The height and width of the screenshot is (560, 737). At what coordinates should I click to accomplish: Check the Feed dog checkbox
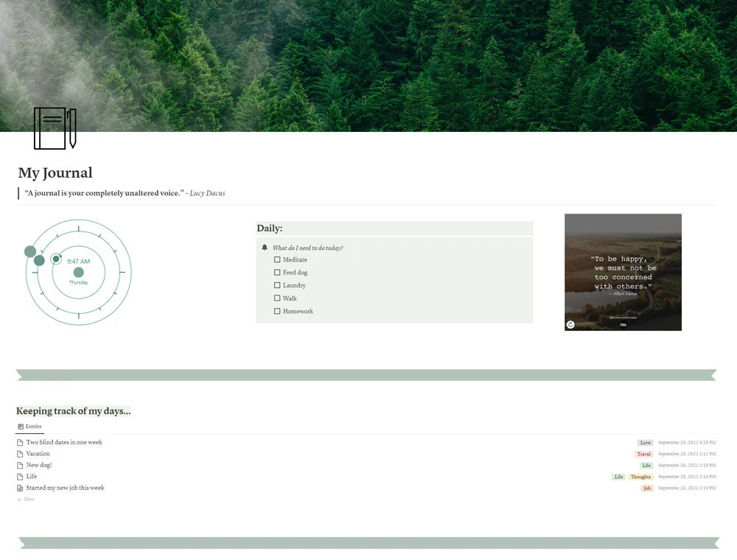point(277,272)
